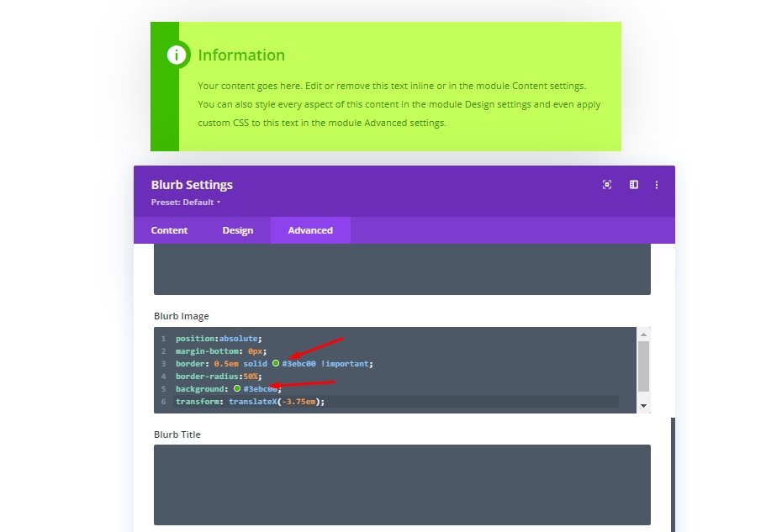The width and height of the screenshot is (766, 532).
Task: Click the settings panel right scrollbar
Action: [x=673, y=474]
